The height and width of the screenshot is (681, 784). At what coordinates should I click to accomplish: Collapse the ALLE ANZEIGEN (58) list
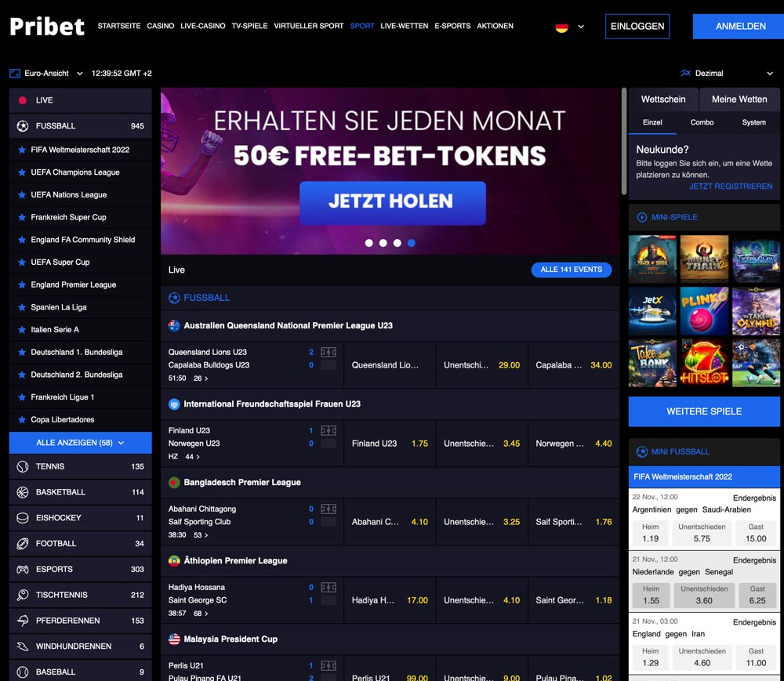coord(80,443)
